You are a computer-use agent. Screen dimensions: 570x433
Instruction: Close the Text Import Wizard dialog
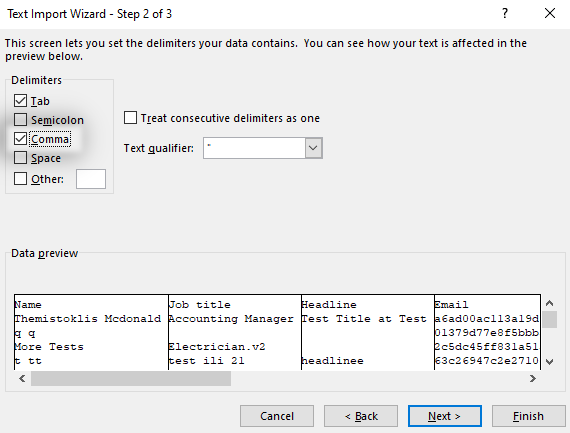pyautogui.click(x=550, y=13)
